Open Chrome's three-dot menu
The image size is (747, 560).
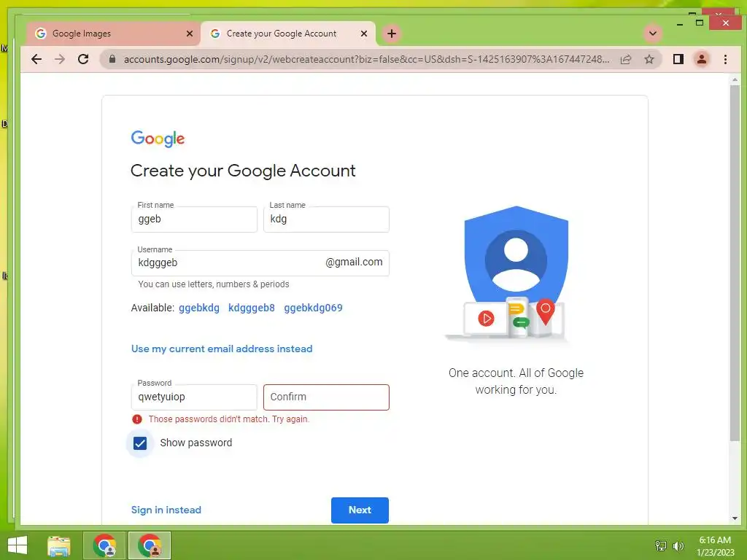coord(725,59)
